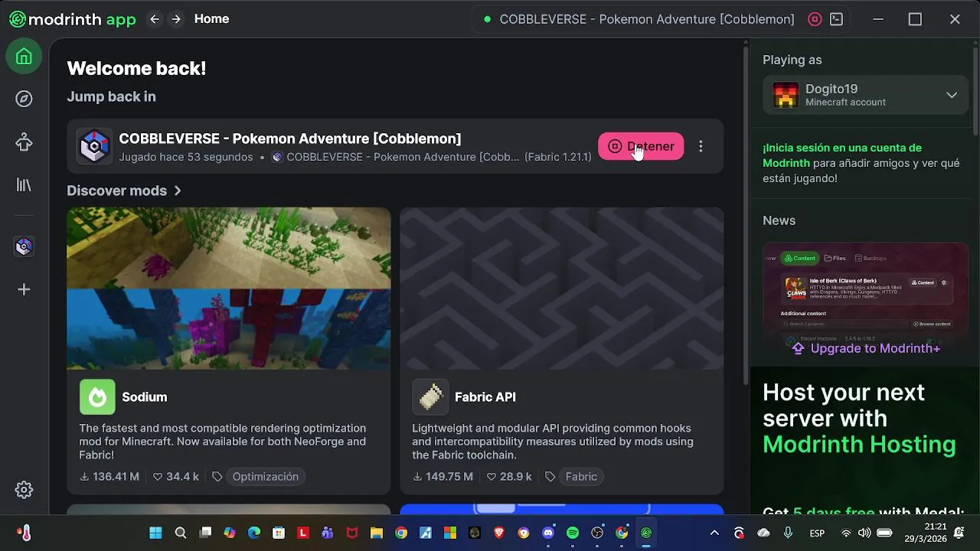Open Windows taskbar Search

pos(180,533)
